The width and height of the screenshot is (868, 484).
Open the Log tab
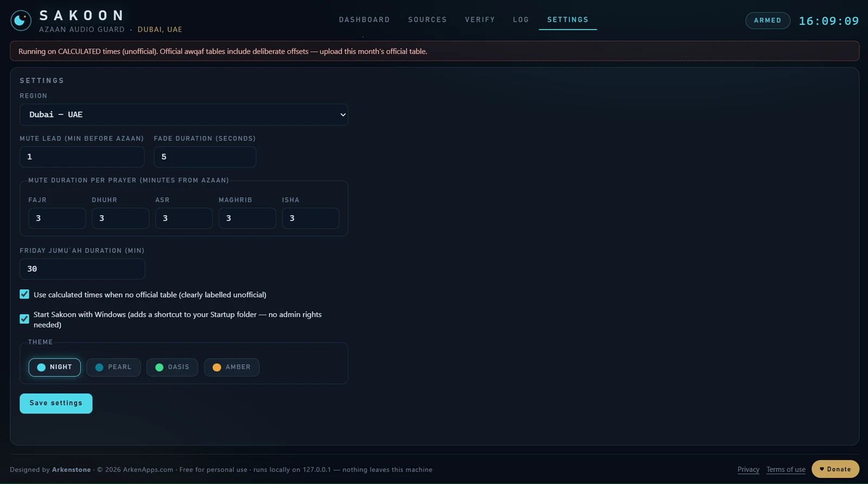coord(521,20)
